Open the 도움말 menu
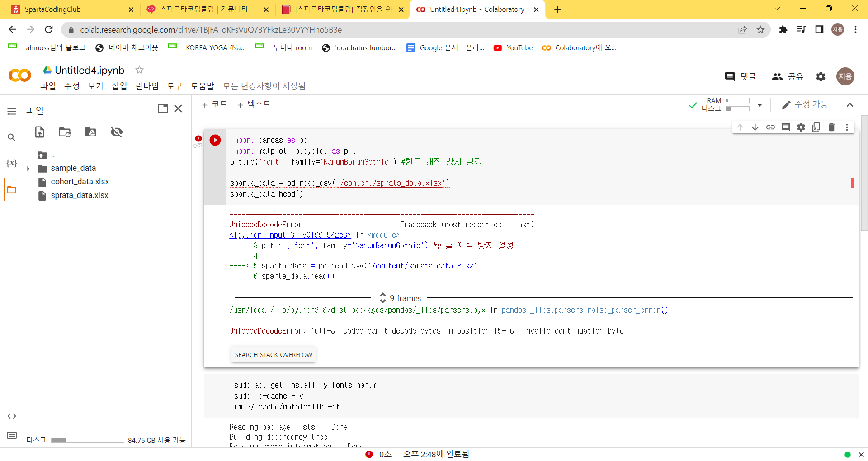The width and height of the screenshot is (868, 461). click(x=202, y=86)
